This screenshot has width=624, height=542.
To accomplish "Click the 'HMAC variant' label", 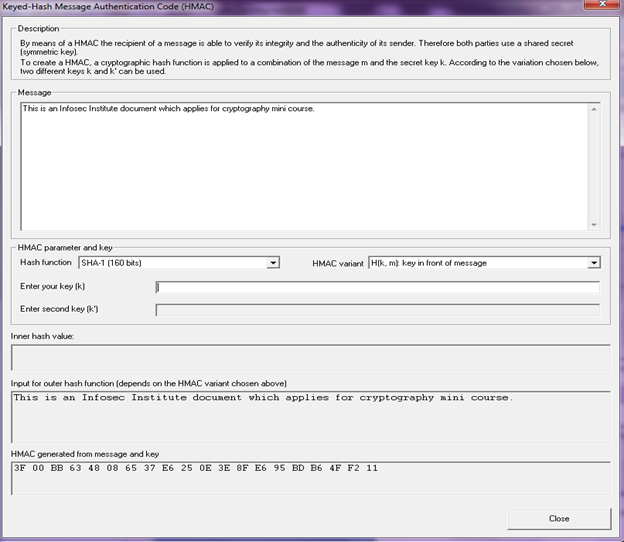I will coord(338,263).
